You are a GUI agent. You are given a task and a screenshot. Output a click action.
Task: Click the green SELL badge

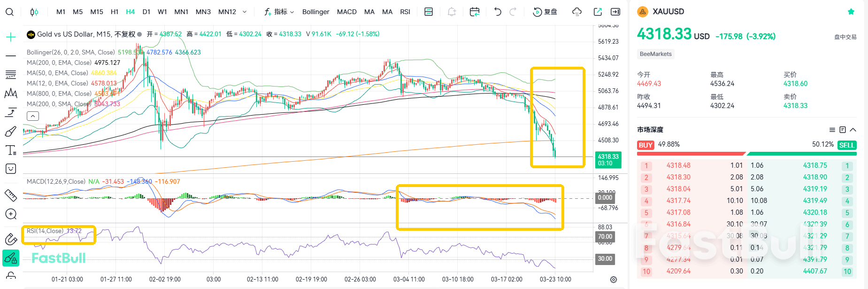tap(847, 145)
